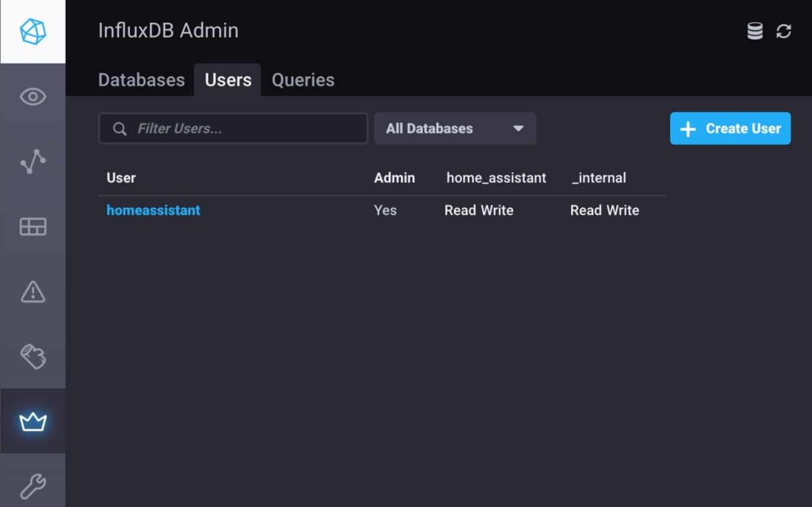This screenshot has width=812, height=507.
Task: Open the Data Explorer graph icon
Action: (x=33, y=161)
